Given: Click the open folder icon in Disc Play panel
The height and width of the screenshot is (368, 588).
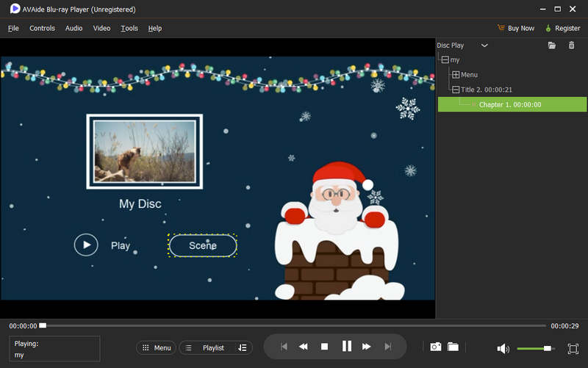Looking at the screenshot, I should coord(552,46).
